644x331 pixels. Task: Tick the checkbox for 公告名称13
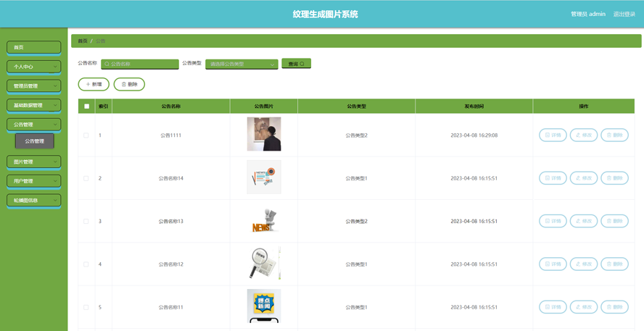(x=86, y=222)
